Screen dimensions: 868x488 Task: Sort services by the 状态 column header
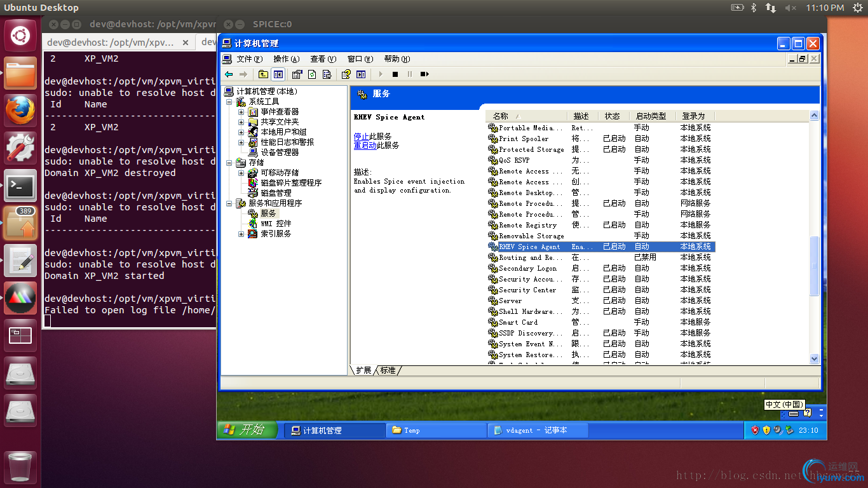[614, 116]
